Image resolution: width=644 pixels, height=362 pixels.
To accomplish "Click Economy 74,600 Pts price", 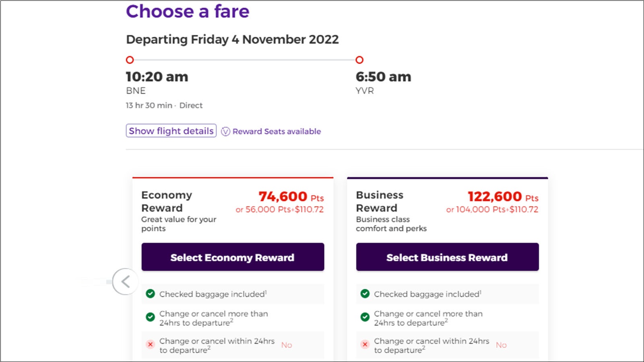I will click(291, 197).
